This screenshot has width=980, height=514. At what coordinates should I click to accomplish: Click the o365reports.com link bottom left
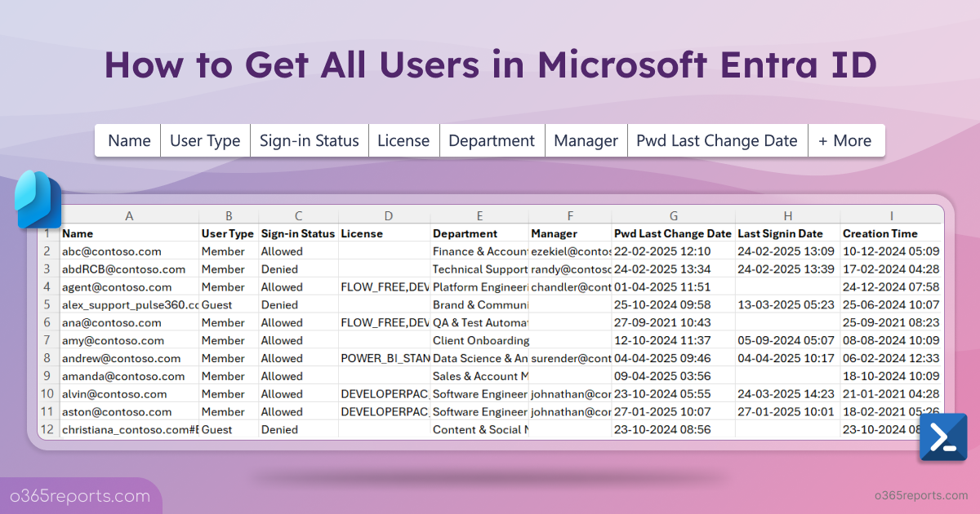pos(80,496)
